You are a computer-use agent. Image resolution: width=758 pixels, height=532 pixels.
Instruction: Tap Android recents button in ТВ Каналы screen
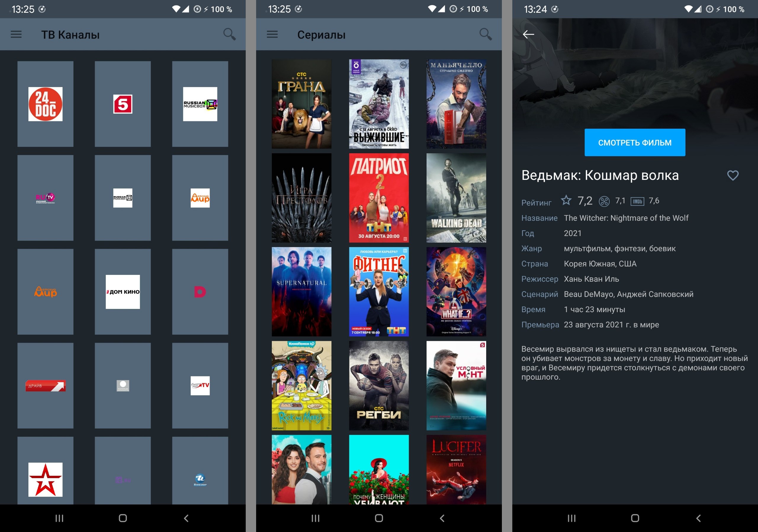coord(60,518)
